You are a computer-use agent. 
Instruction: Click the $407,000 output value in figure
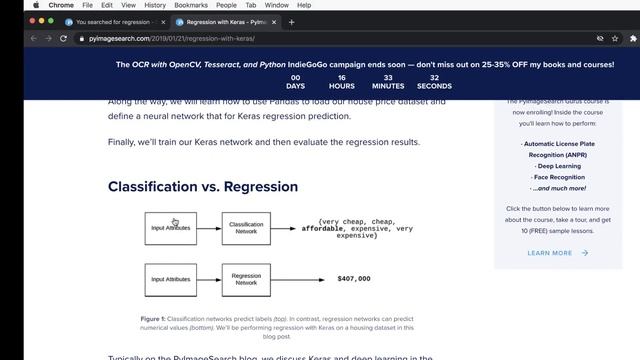pos(354,279)
